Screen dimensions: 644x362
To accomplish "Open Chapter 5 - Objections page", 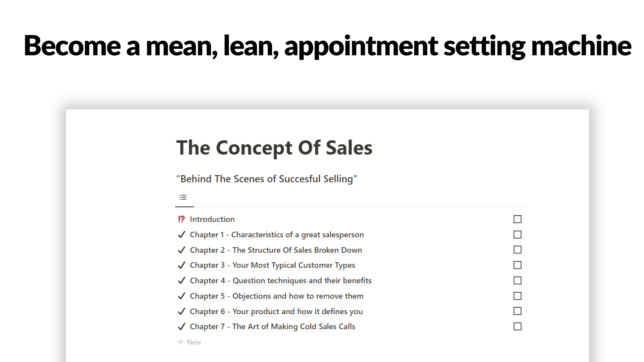I will pos(276,296).
